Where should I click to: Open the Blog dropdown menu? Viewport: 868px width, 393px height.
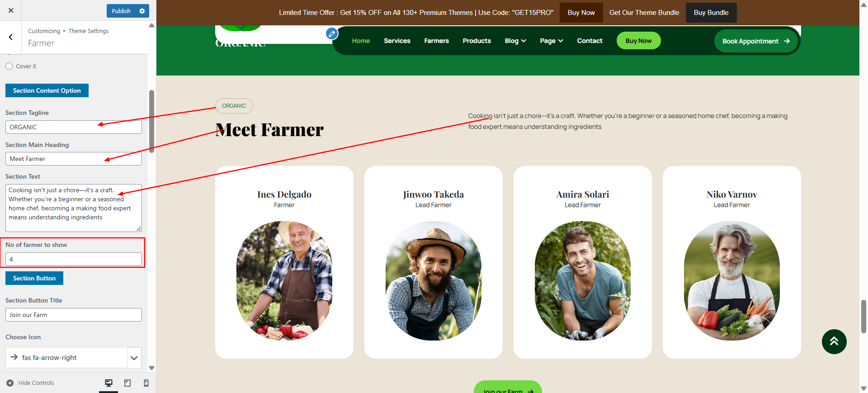tap(515, 41)
